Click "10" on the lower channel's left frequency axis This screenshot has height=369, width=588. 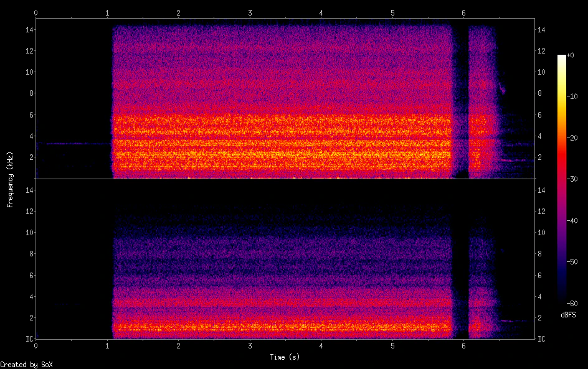[29, 233]
